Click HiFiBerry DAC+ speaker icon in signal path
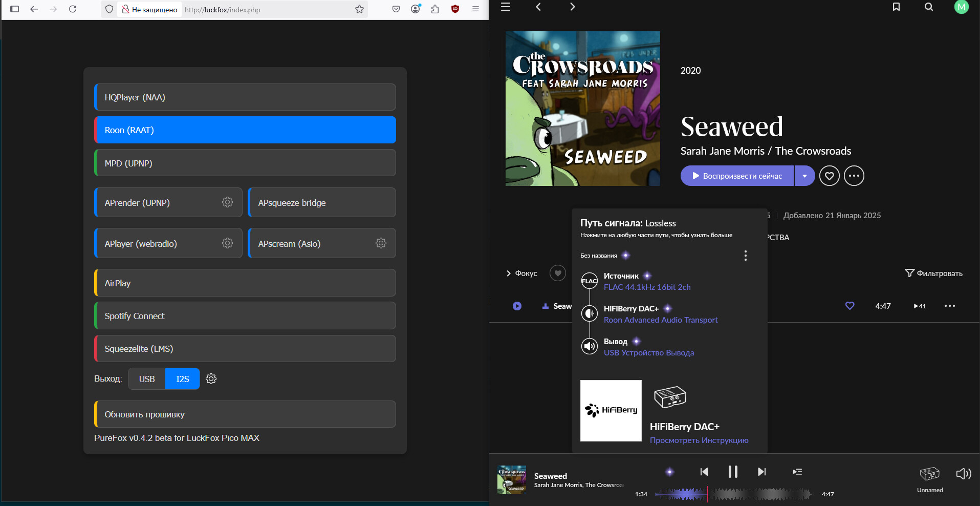 (590, 313)
